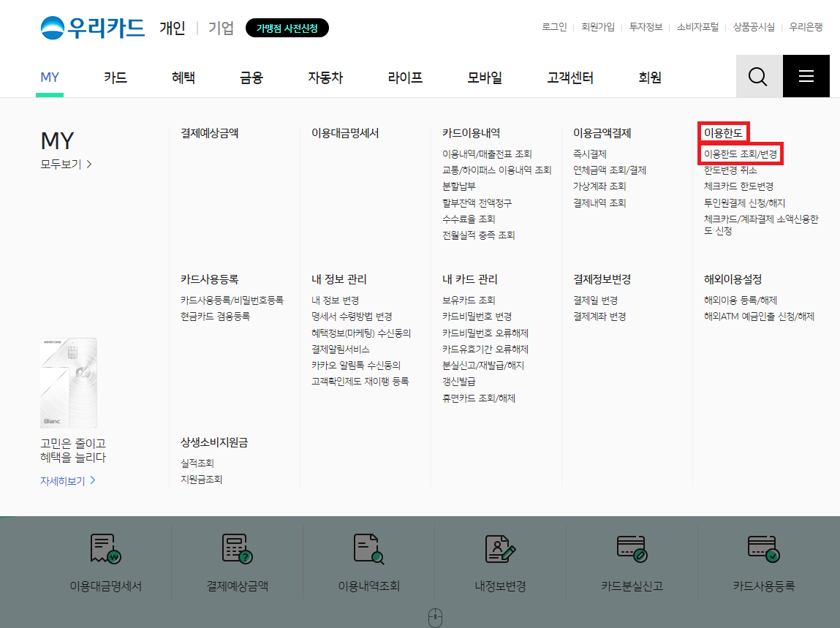Open the 로그인 link

(x=553, y=26)
